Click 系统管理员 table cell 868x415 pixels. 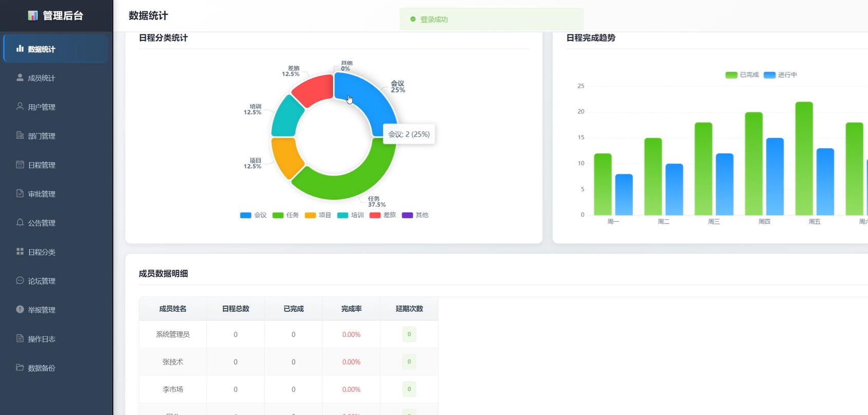[x=173, y=334]
